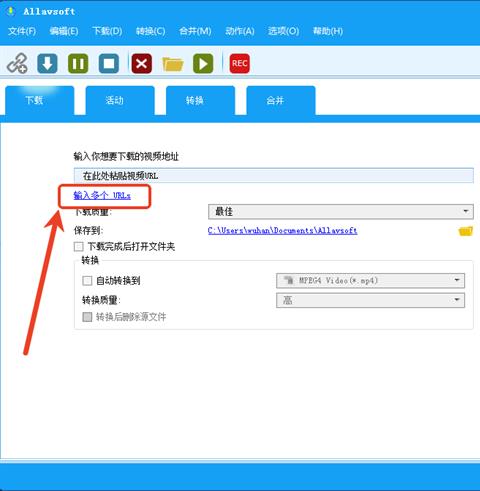This screenshot has height=491, width=480.
Task: Delete task with the red X icon
Action: tap(142, 63)
